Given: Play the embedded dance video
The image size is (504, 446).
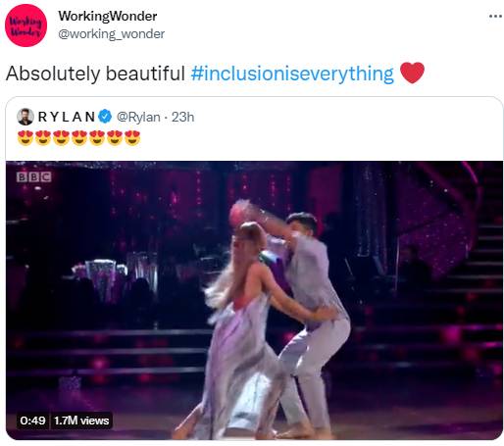Looking at the screenshot, I should click(x=254, y=300).
